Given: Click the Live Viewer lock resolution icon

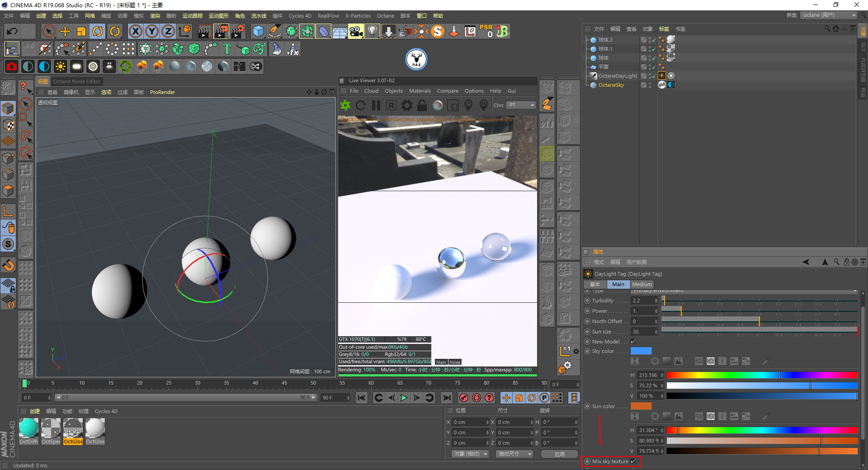Looking at the screenshot, I should pyautogui.click(x=422, y=105).
